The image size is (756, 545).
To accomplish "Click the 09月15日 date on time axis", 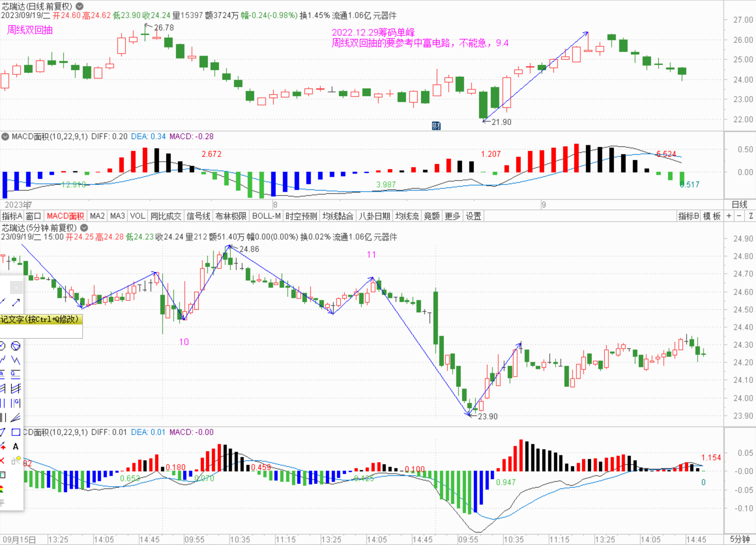I will click(x=19, y=540).
